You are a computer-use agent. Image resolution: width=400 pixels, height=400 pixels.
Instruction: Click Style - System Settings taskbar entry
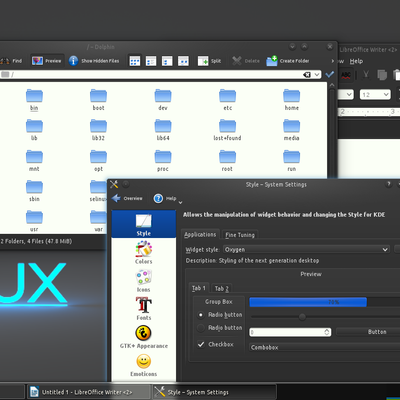[x=214, y=392]
